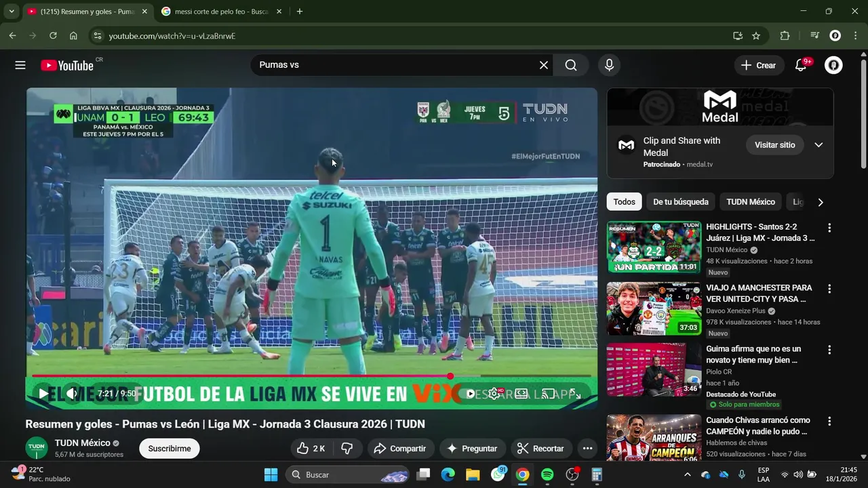Open options for Santos 2-2 Juárez video
868x488 pixels.
pos(829,228)
